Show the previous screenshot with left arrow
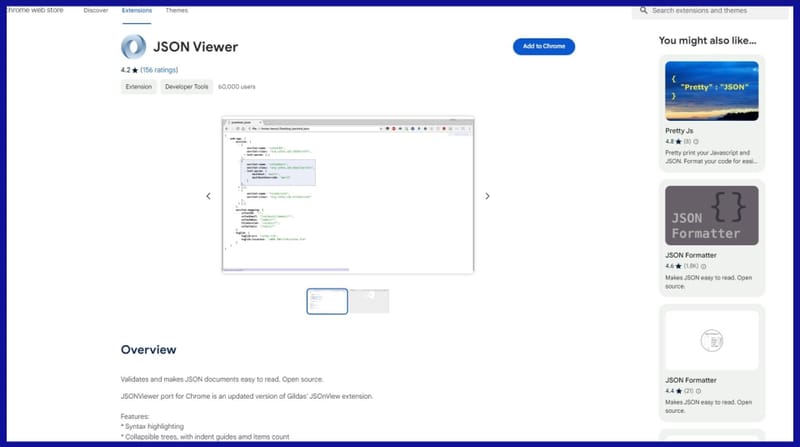 [x=208, y=196]
